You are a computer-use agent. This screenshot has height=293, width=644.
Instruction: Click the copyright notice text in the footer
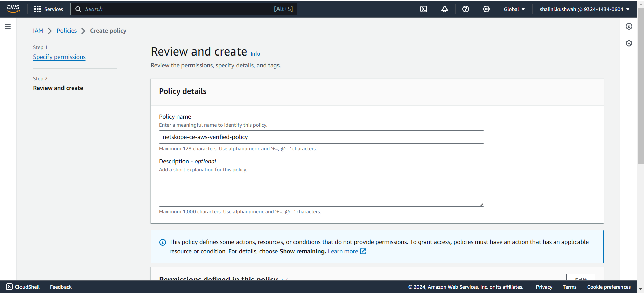pos(466,287)
